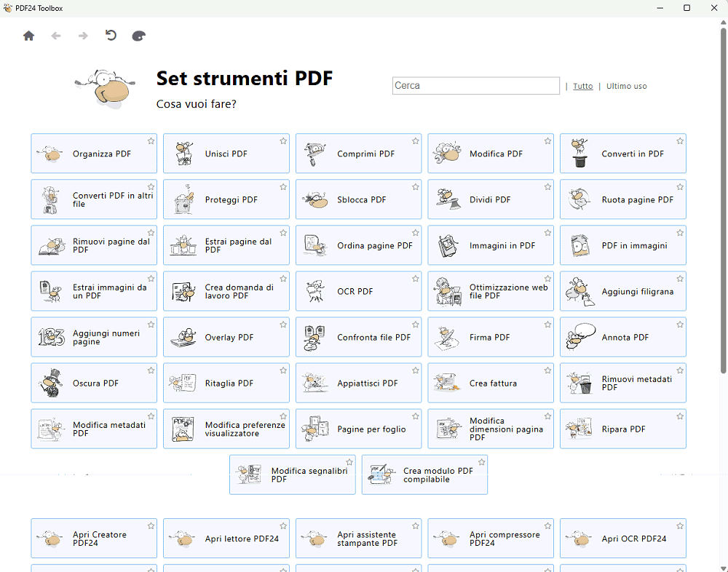Star Organizza PDF as favorite

tap(151, 141)
